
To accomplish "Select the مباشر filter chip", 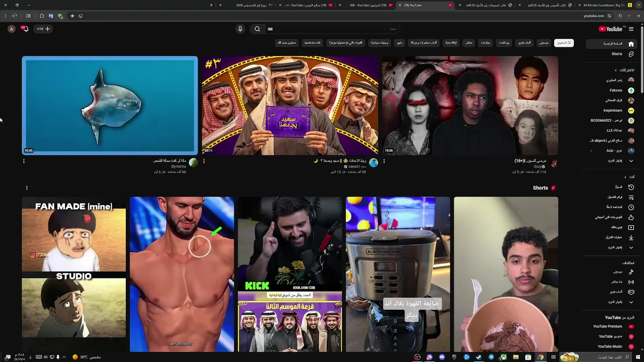I will coord(469,43).
